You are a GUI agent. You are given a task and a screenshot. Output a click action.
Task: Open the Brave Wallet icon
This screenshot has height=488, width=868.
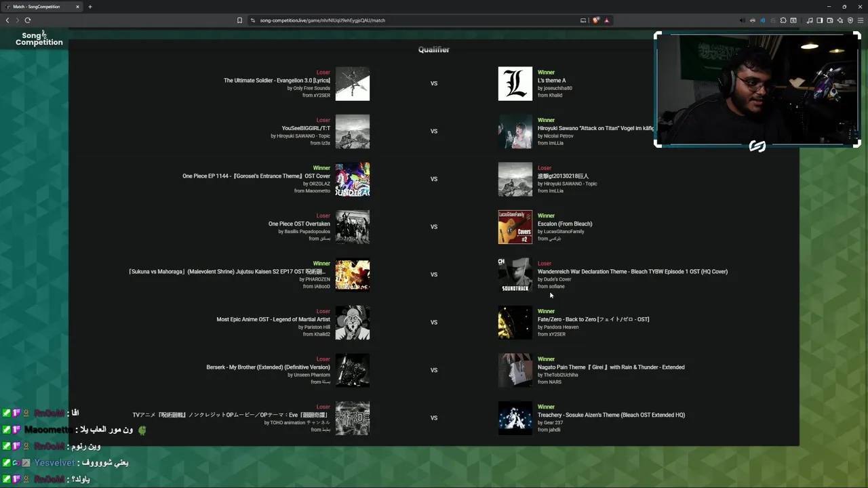(x=830, y=20)
